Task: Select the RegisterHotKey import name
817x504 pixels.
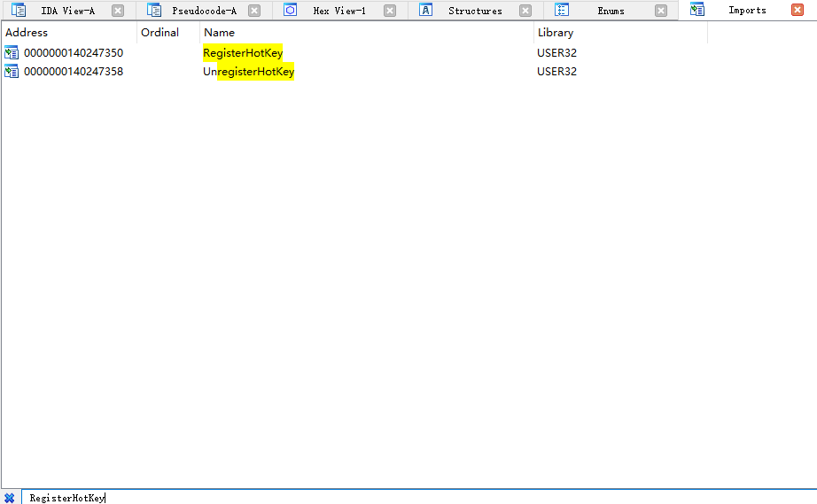Action: [x=243, y=52]
